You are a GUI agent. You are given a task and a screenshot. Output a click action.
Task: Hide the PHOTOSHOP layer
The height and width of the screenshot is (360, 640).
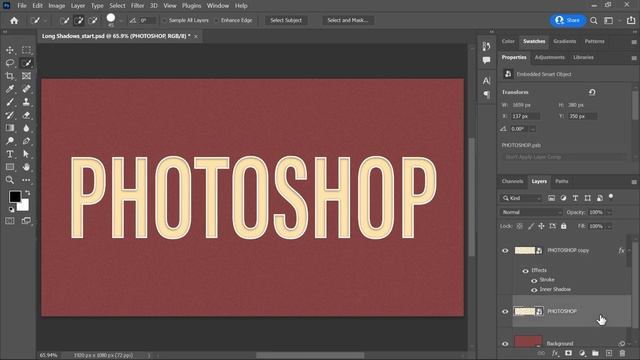click(x=505, y=311)
